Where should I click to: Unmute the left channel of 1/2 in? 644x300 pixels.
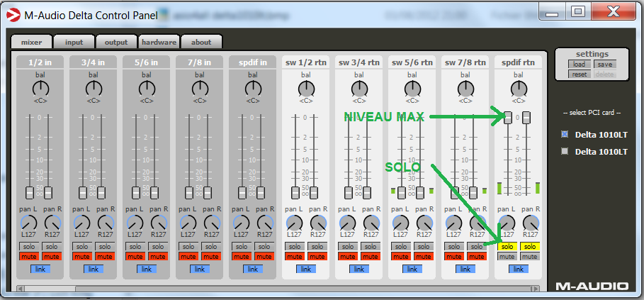click(x=29, y=257)
